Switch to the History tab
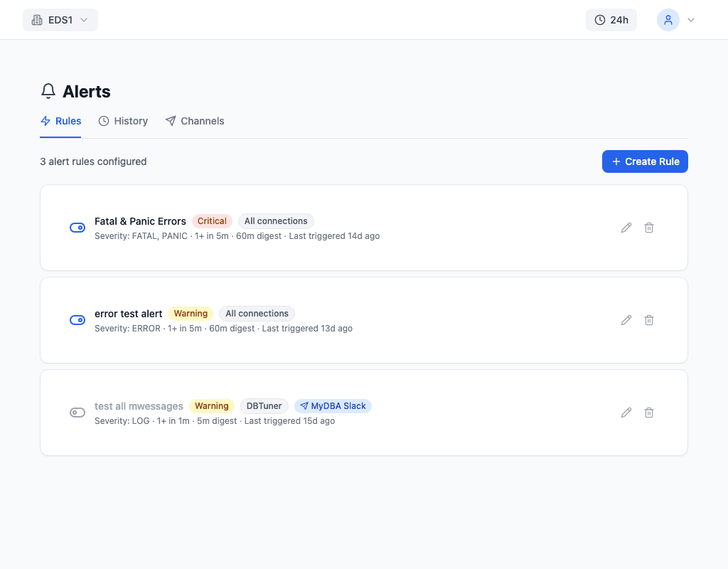728x569 pixels. tap(123, 121)
